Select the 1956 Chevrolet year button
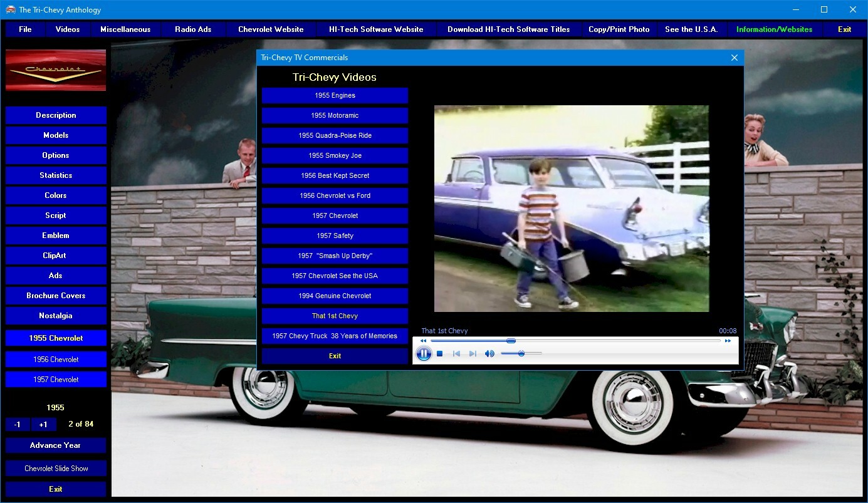This screenshot has height=503, width=868. 56,360
